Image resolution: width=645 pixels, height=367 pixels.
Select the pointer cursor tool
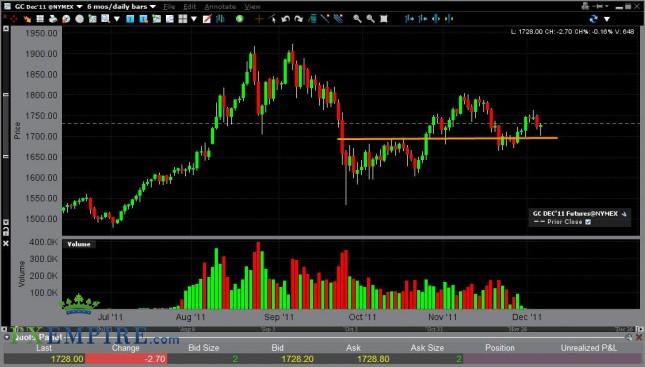tap(272, 19)
